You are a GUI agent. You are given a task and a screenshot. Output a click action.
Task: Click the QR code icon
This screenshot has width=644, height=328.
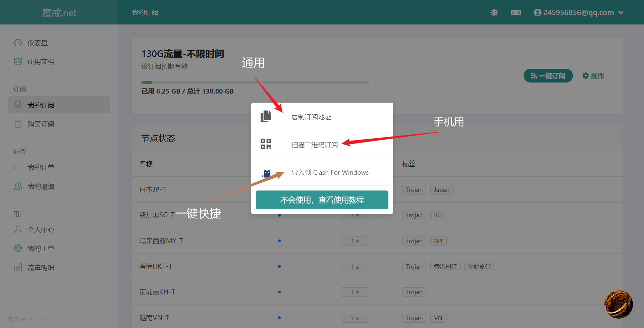(x=266, y=144)
